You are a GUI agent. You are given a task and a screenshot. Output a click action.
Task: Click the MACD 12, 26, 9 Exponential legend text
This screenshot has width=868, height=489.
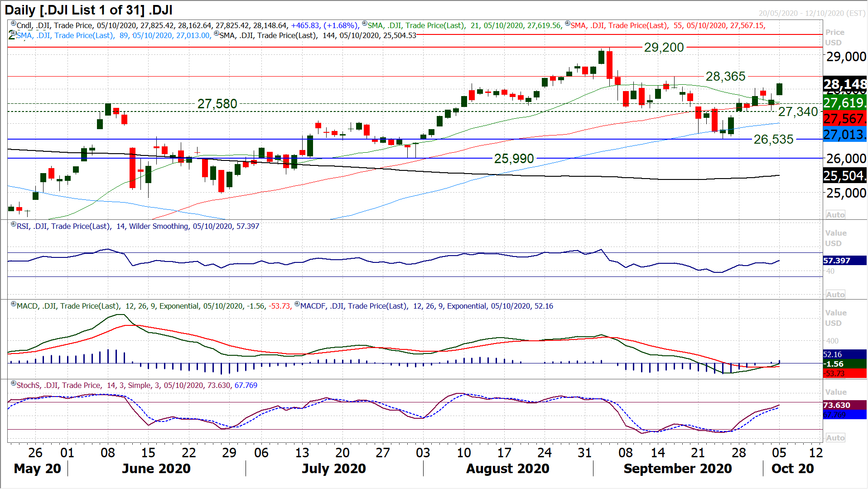154,306
